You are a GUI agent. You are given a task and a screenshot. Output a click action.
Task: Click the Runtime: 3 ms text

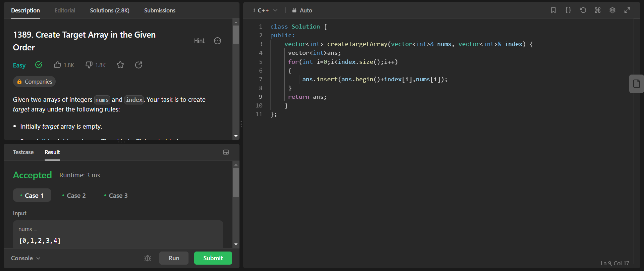79,175
